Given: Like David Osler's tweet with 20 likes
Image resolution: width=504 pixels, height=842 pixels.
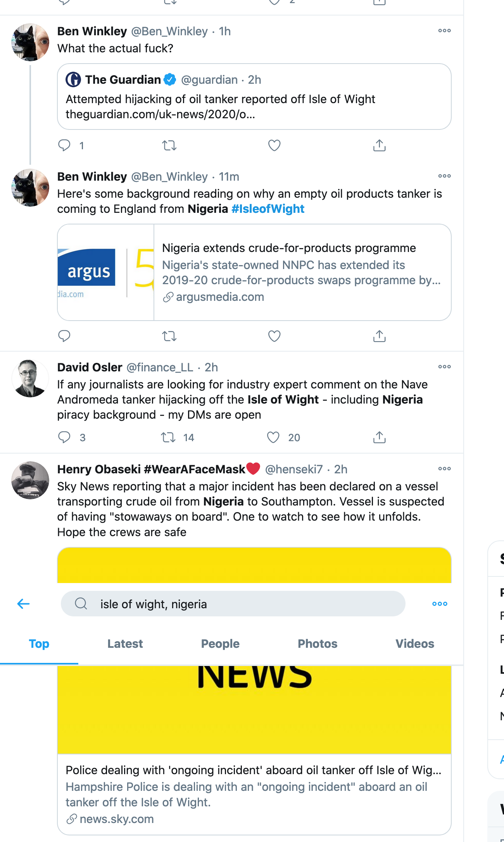Looking at the screenshot, I should pyautogui.click(x=273, y=438).
